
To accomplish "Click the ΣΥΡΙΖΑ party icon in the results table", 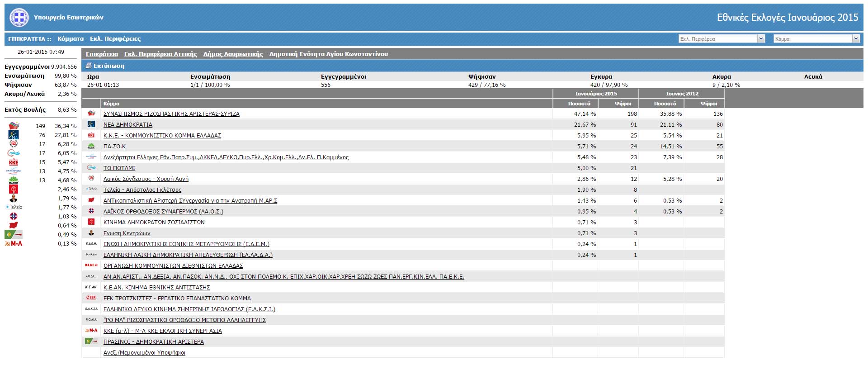I will [x=91, y=114].
